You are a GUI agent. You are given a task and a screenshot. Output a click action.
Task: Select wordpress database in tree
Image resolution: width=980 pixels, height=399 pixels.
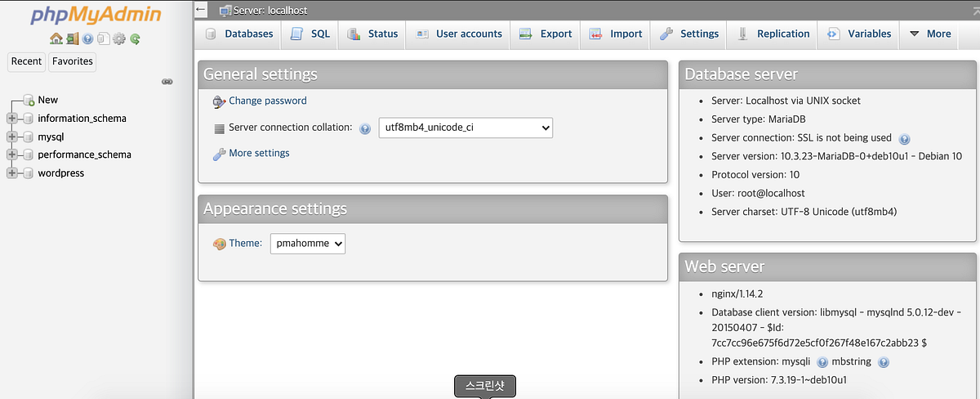click(60, 173)
